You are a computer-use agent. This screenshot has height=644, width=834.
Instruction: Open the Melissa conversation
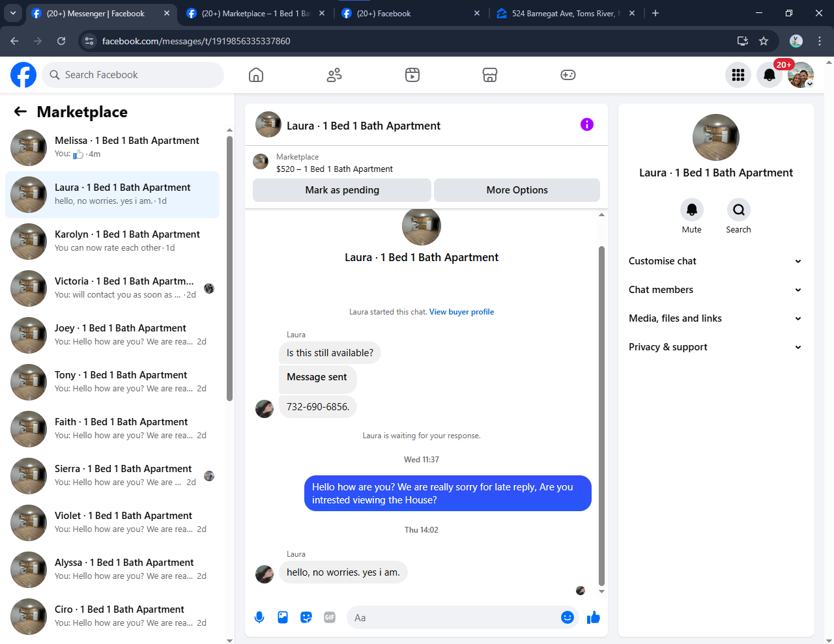tap(112, 148)
